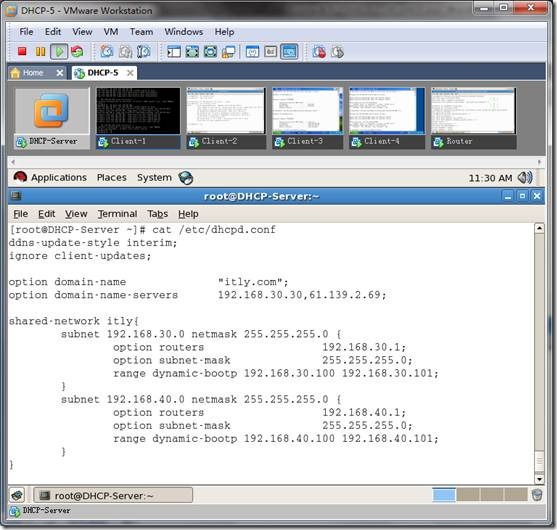The image size is (557, 530).
Task: Click the Show Desktop icon in the bottom panel
Action: pyautogui.click(x=17, y=495)
